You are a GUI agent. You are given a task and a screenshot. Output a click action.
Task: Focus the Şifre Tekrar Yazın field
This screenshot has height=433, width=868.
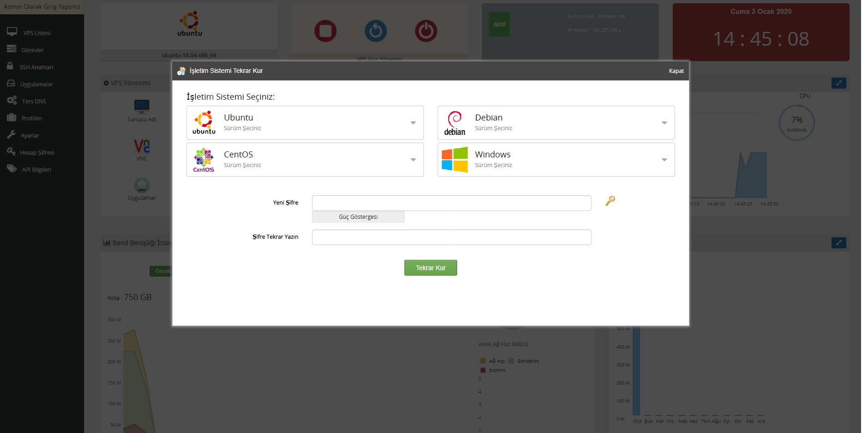[451, 237]
